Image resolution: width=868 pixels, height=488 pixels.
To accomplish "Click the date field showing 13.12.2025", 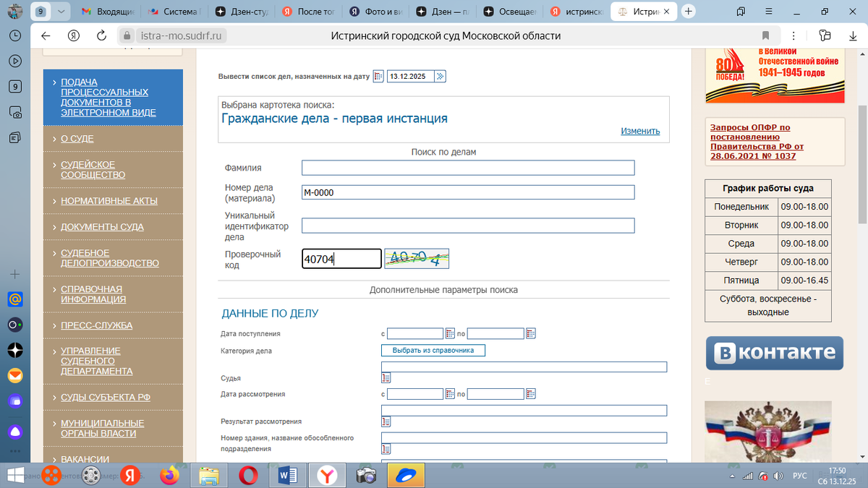I will pyautogui.click(x=410, y=77).
